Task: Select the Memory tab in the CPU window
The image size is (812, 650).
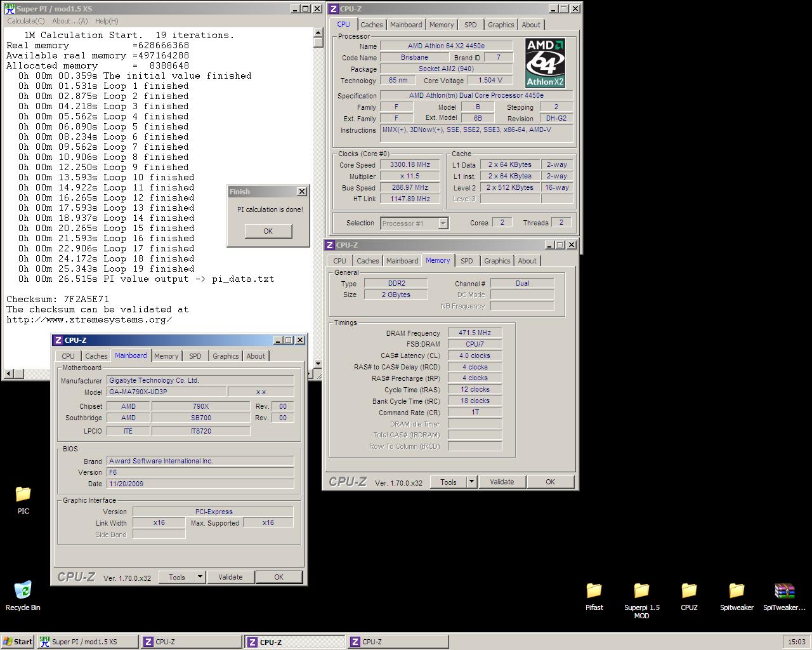Action: coord(442,25)
